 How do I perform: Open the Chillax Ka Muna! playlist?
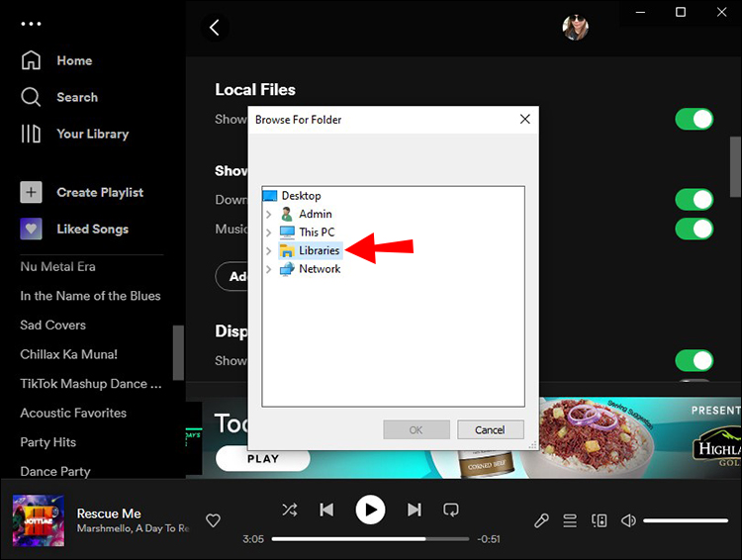68,354
